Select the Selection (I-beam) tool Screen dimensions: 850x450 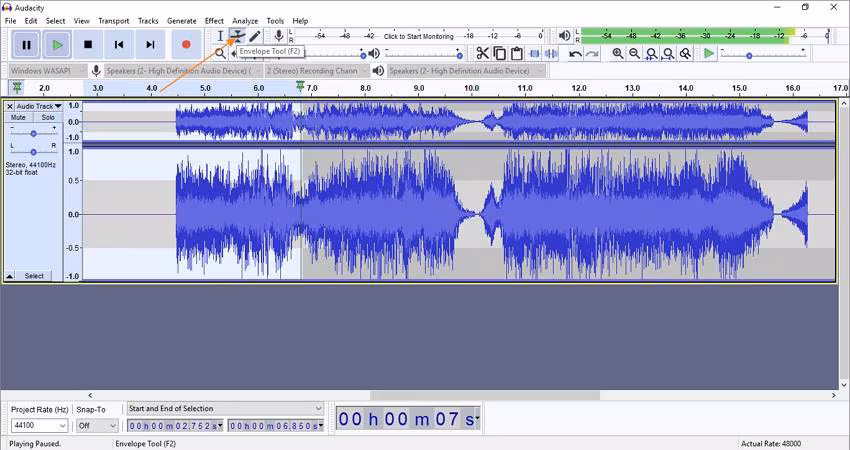(220, 36)
